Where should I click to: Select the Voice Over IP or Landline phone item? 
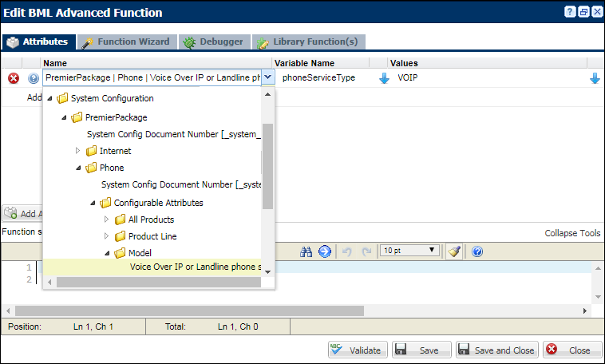(152, 267)
